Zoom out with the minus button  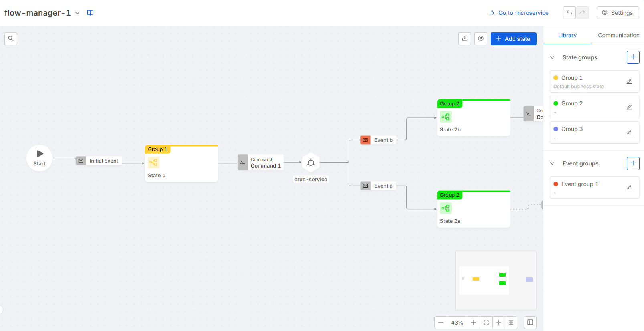pyautogui.click(x=441, y=323)
